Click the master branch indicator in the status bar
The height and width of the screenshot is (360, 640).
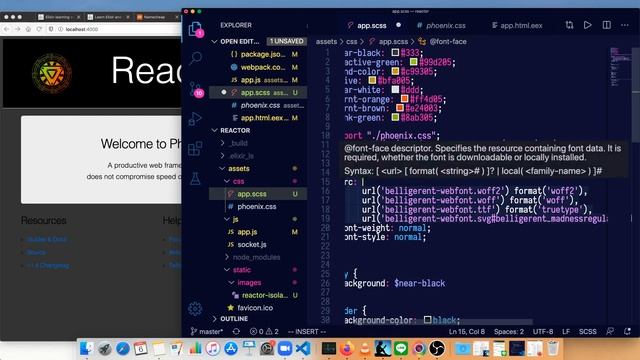(207, 331)
